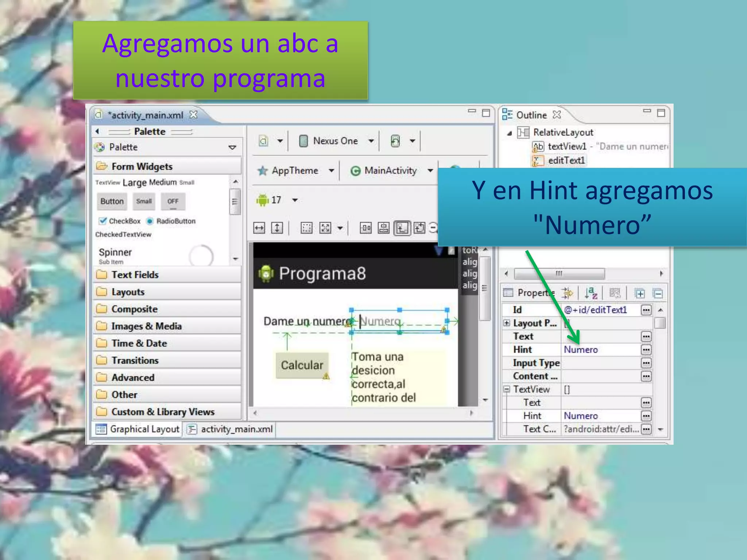Open the MainActivity dropdown

[430, 170]
